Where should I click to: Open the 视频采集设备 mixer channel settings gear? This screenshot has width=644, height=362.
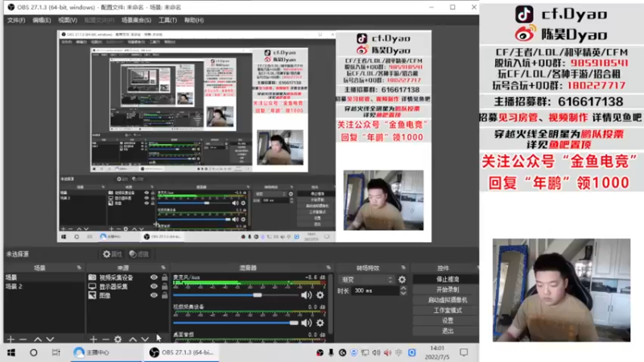click(x=320, y=323)
